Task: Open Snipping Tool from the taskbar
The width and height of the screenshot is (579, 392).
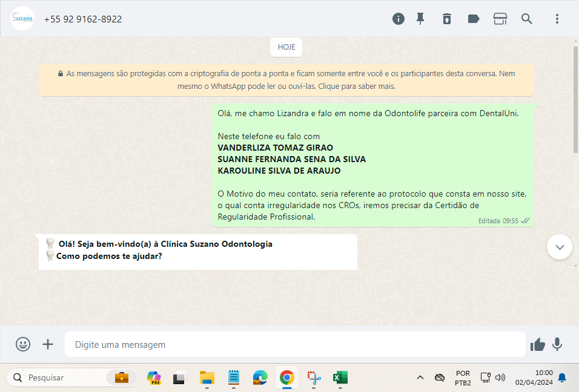Action: 314,377
